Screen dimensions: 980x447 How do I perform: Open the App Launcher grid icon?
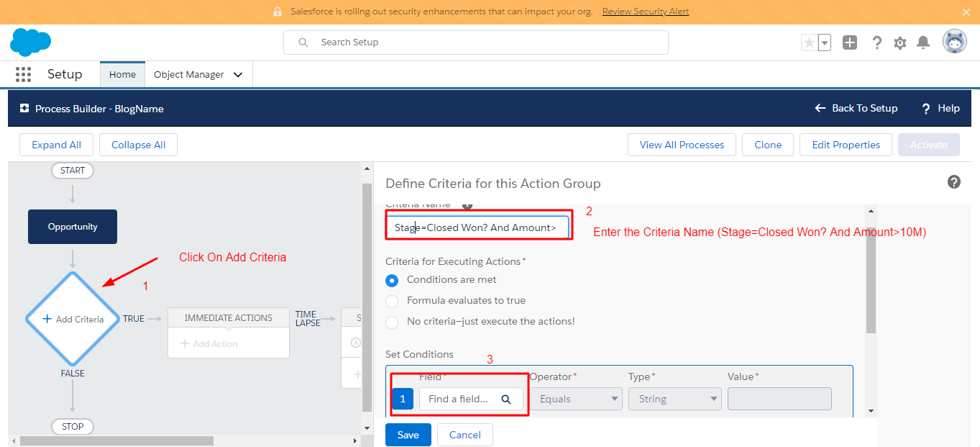click(x=23, y=74)
